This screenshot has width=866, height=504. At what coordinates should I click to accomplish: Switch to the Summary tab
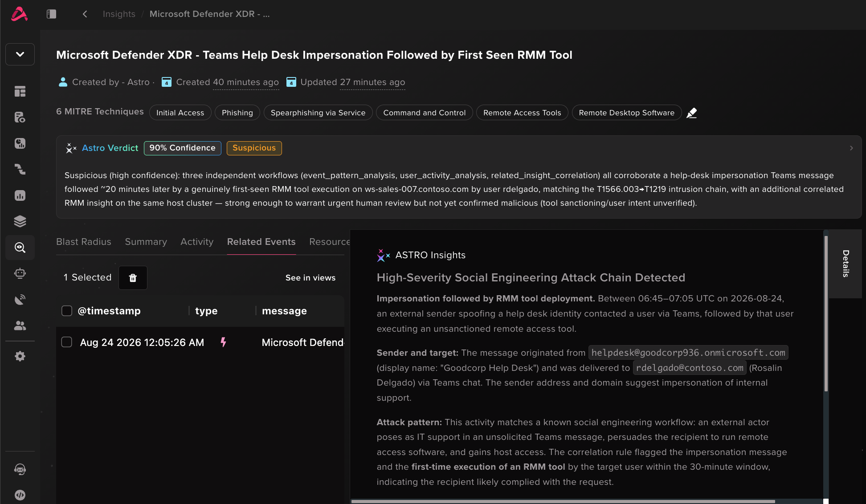146,242
